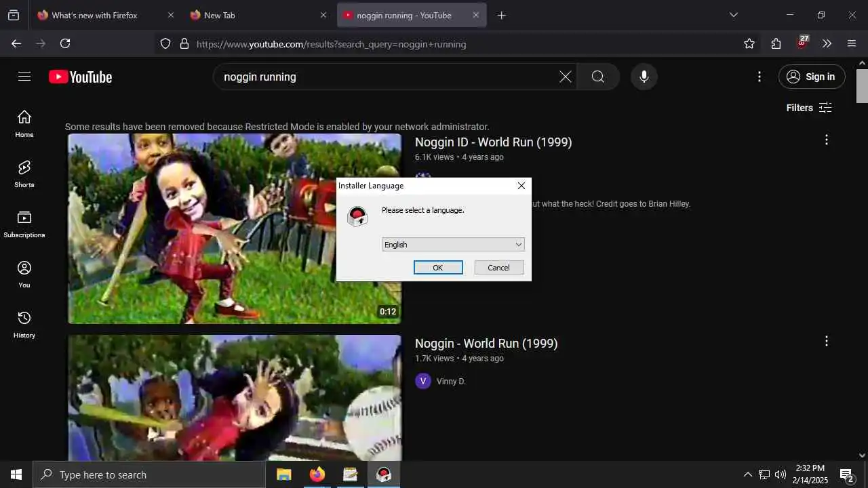Image resolution: width=868 pixels, height=488 pixels.
Task: Open the Firefox extensions puzzle icon
Action: point(776,43)
